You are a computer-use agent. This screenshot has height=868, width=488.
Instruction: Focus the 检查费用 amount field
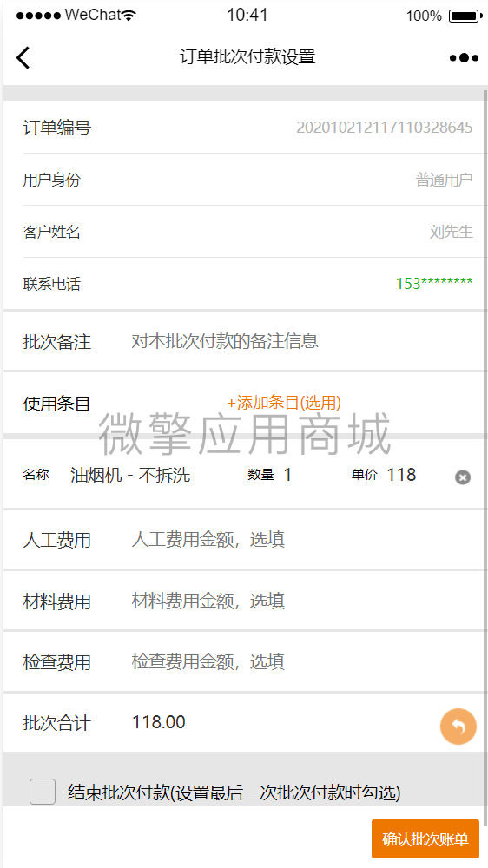302,661
